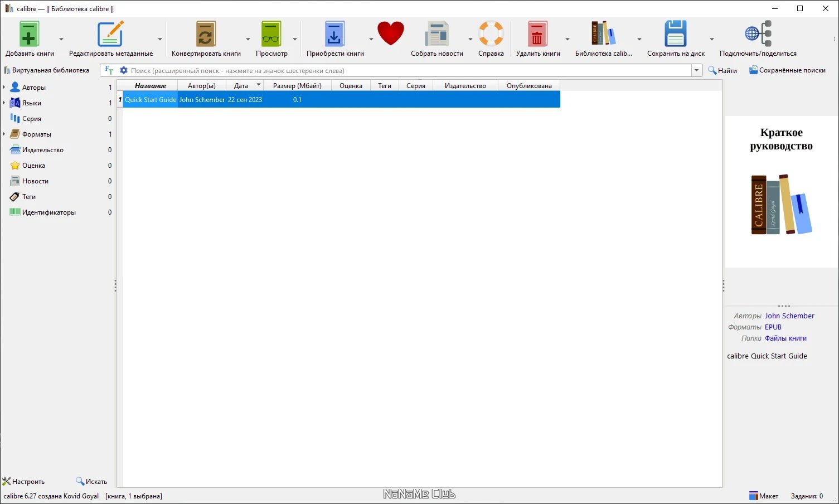Viewport: 839px width, 504px height.
Task: Sort by the Название column header
Action: pos(151,85)
